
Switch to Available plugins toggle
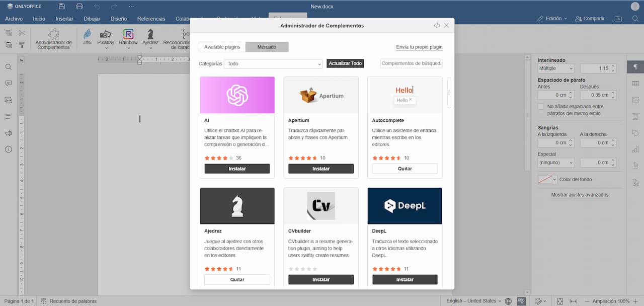coord(222,47)
